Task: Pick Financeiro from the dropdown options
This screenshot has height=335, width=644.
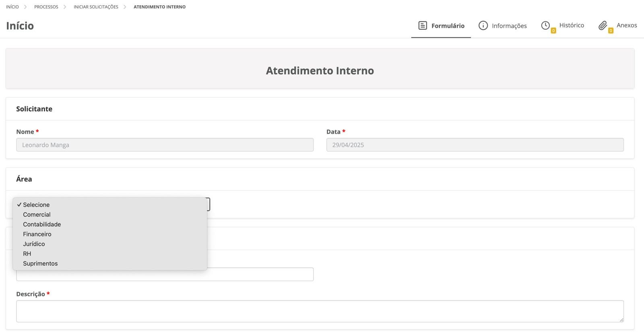Action: (110, 234)
